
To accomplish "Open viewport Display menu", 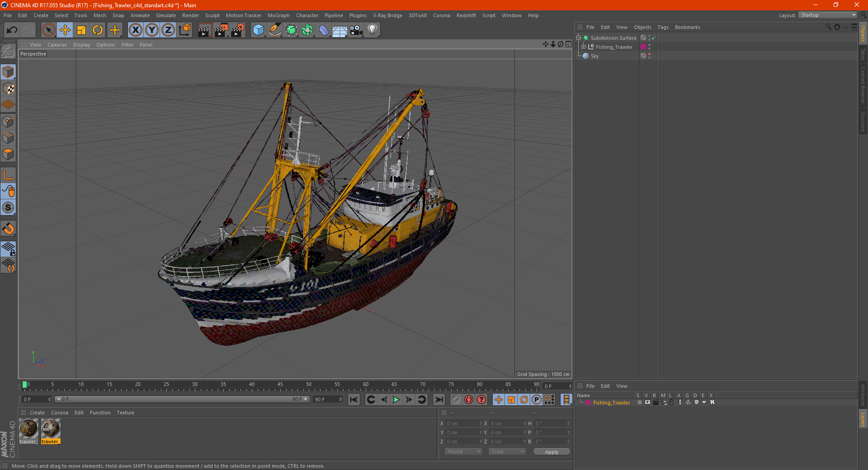I will (x=81, y=45).
